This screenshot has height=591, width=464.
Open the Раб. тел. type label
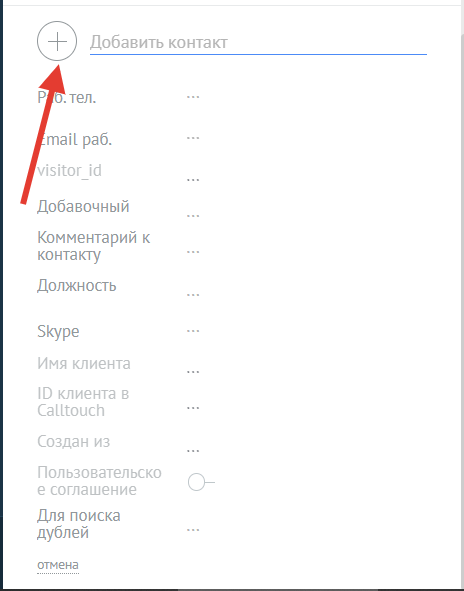pos(67,98)
